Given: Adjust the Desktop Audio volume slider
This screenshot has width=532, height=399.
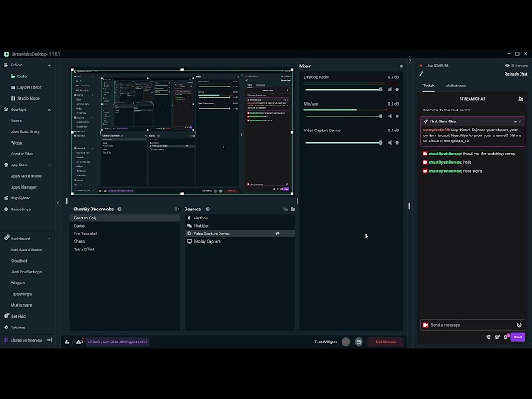Looking at the screenshot, I should pyautogui.click(x=343, y=90).
